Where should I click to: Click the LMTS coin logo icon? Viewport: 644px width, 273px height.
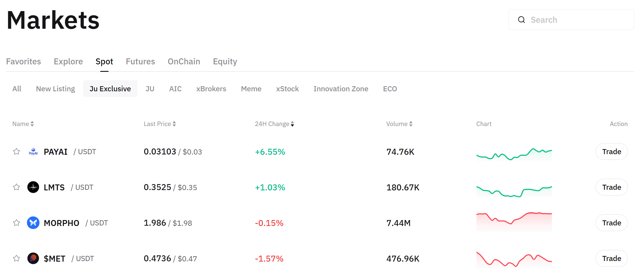click(33, 187)
